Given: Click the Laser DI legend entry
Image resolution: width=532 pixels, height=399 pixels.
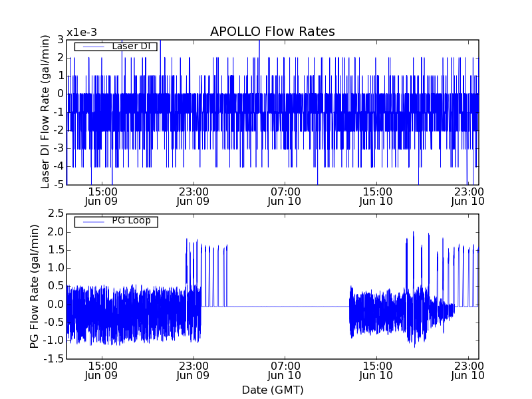Looking at the screenshot, I should tap(116, 46).
